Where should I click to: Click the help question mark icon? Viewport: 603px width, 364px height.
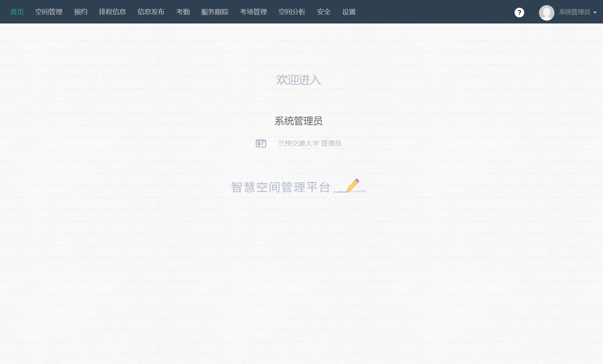pyautogui.click(x=519, y=12)
